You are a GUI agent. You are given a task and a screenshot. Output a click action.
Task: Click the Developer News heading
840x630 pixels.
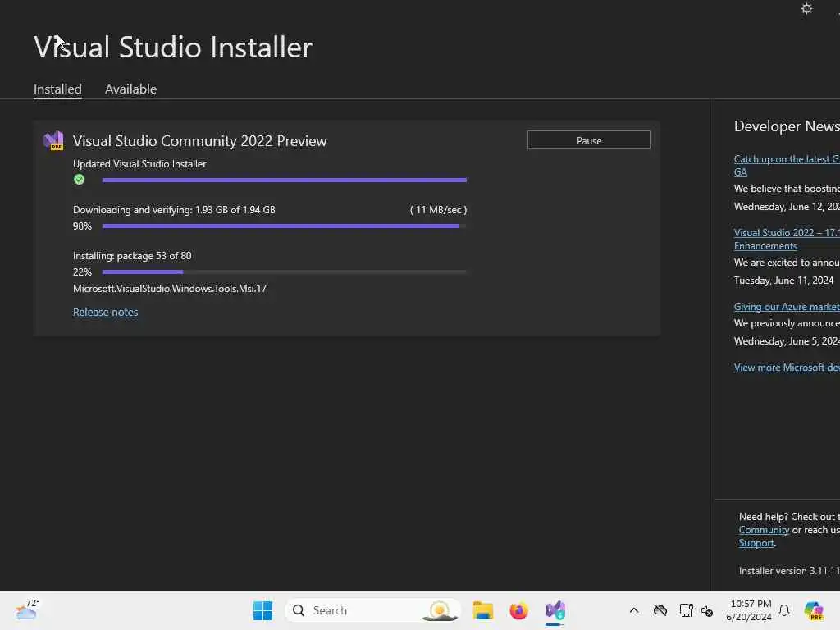coord(787,126)
